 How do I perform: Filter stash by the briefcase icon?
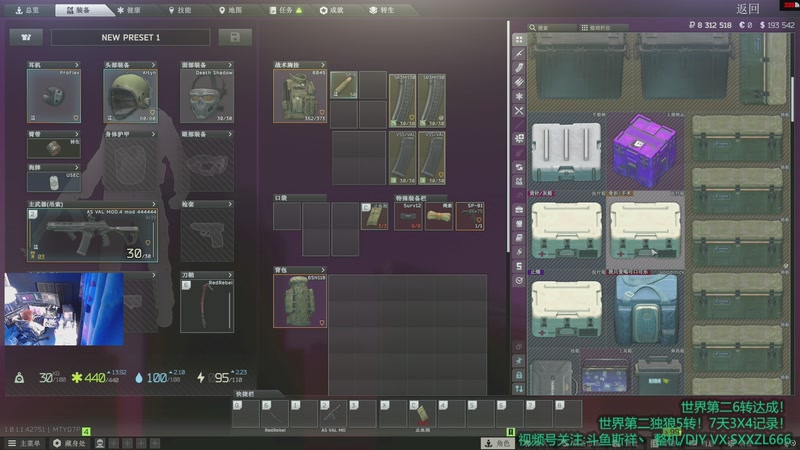coord(519,209)
